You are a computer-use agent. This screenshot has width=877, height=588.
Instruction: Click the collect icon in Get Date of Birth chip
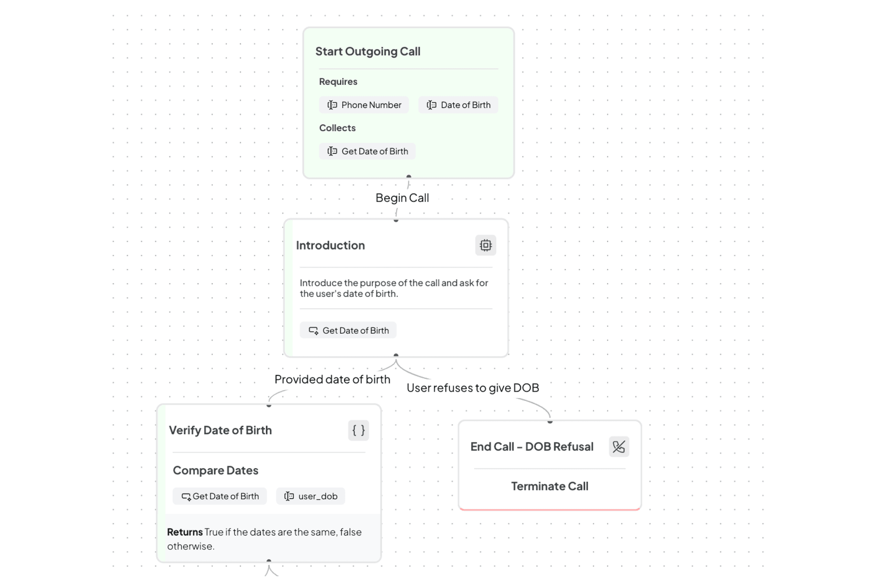332,151
